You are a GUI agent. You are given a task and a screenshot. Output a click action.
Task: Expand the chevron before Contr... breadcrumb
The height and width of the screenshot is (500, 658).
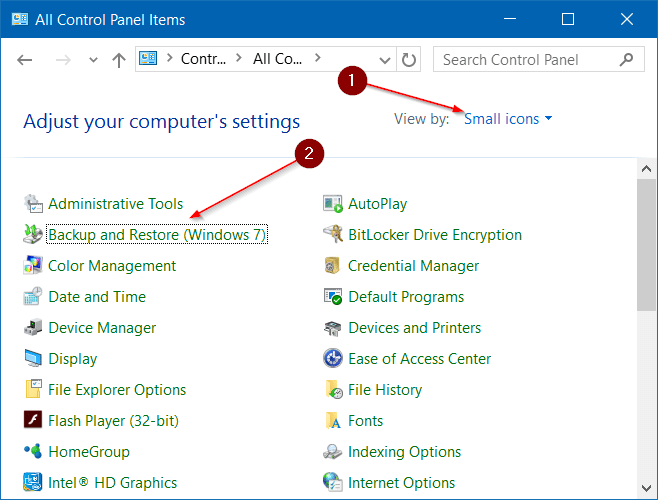tap(170, 58)
